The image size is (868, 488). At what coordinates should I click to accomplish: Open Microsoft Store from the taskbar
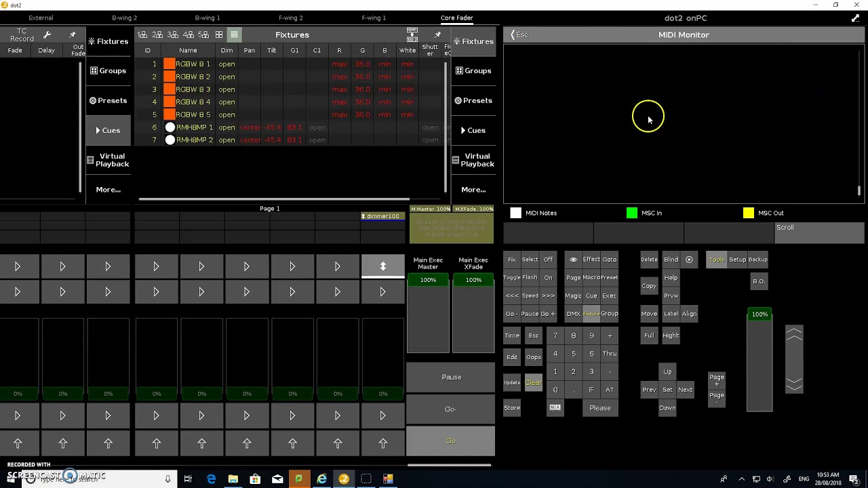[x=255, y=479]
